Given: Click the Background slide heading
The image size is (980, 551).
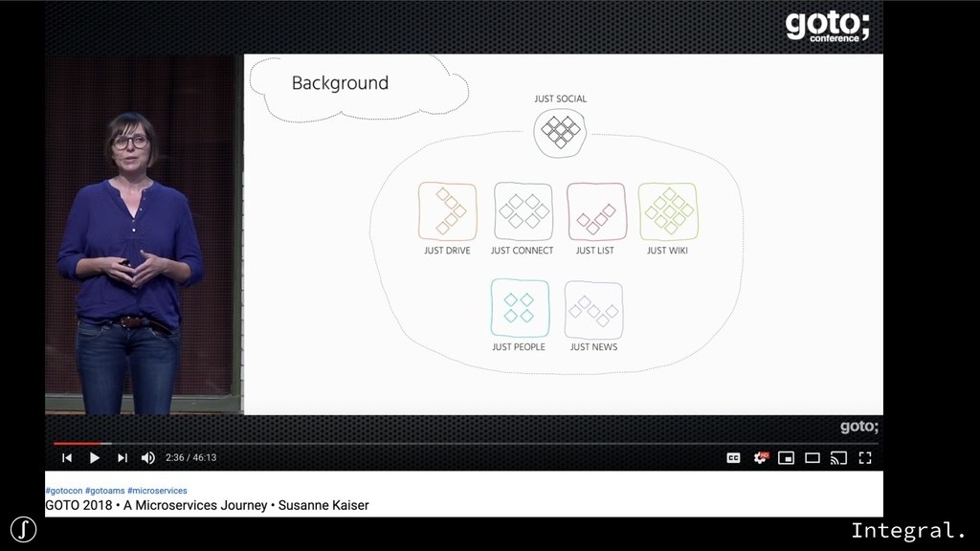Looking at the screenshot, I should [x=340, y=83].
